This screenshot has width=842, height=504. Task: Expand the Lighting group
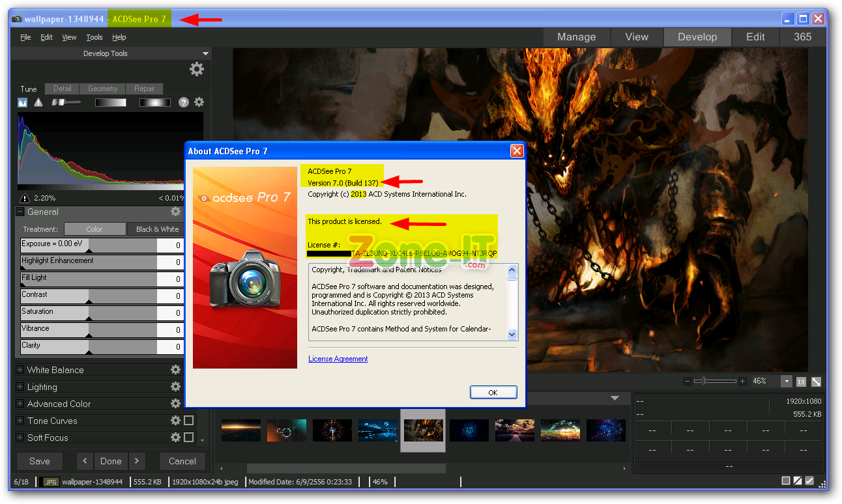pos(20,387)
